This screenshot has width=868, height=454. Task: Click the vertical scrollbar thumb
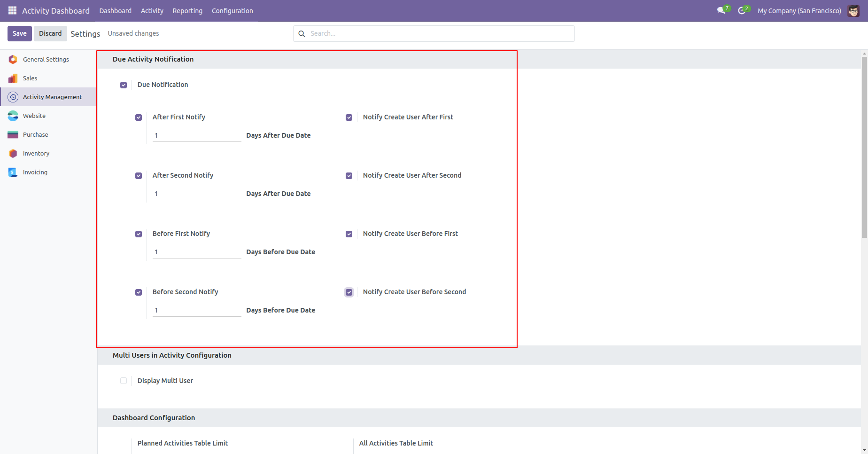[864, 147]
